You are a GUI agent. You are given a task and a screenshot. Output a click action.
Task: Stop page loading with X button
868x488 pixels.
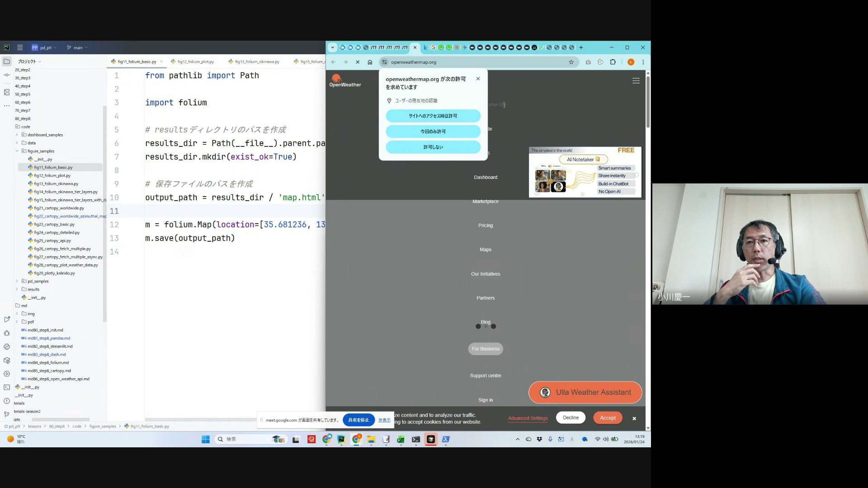click(x=358, y=62)
